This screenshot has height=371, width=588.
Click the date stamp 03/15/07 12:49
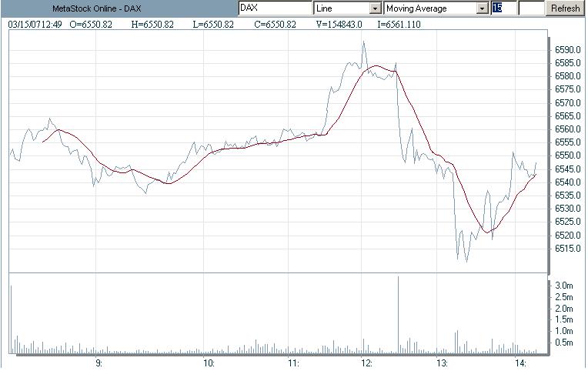pos(35,25)
